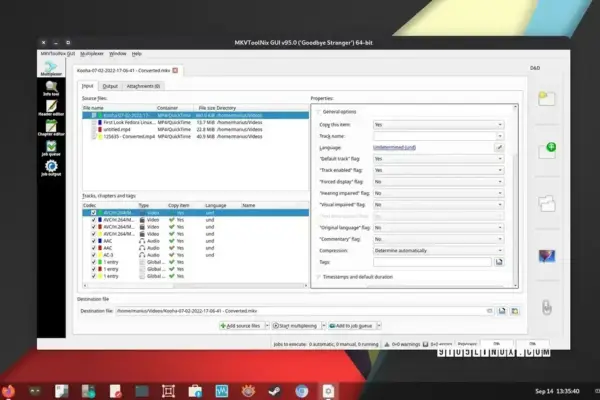Open the screenshot tool icon in the taskbar
Viewport: 600px width, 400px height.
tap(168, 391)
